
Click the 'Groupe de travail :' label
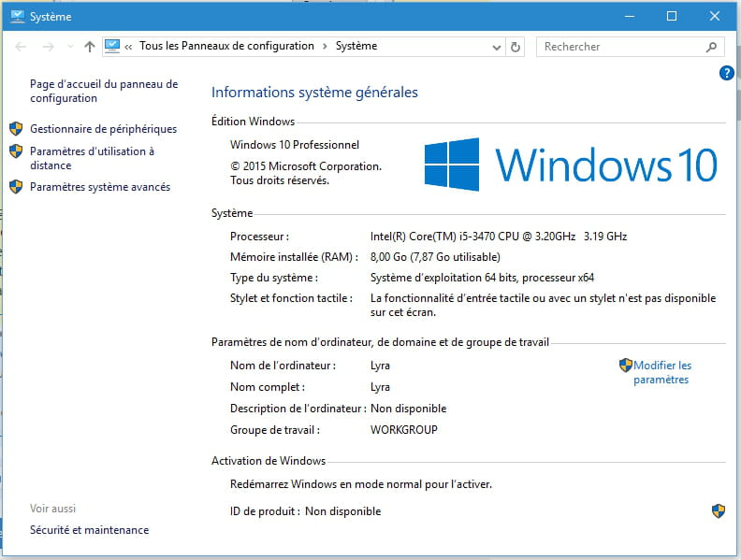[x=275, y=430]
